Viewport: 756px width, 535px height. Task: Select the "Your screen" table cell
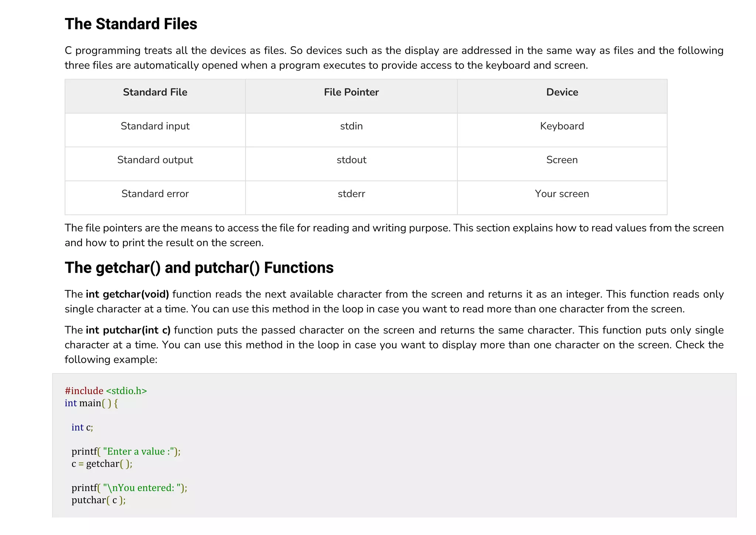[562, 198]
